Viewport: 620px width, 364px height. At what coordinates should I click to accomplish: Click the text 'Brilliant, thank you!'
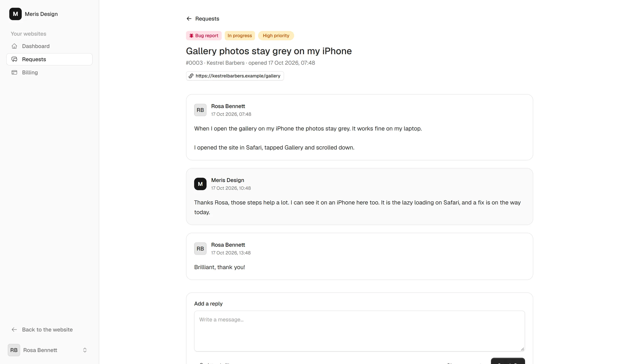click(x=219, y=267)
